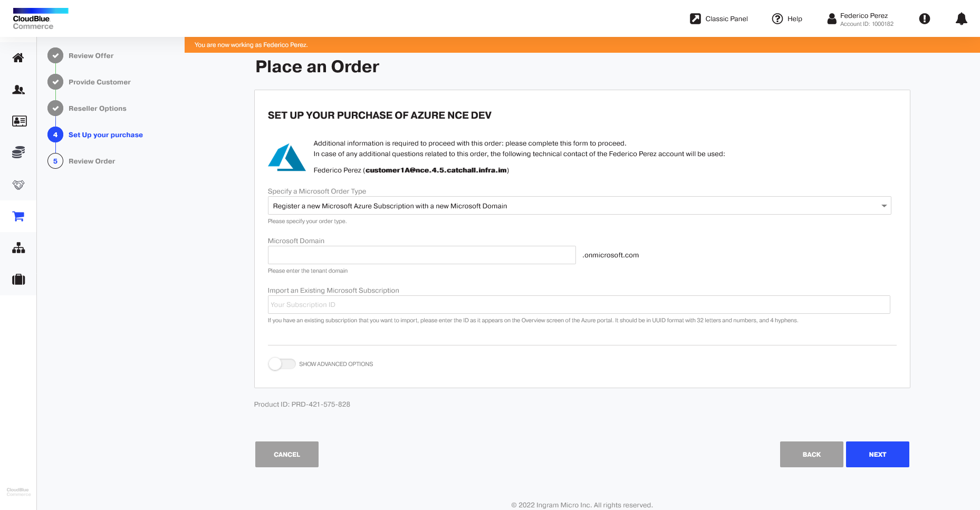Viewport: 980px width, 510px height.
Task: Go to Provide Customer step
Action: (x=100, y=82)
